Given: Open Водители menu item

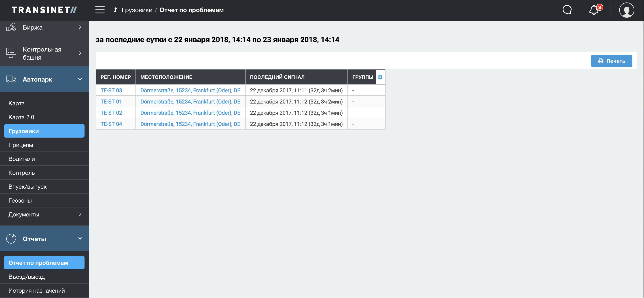Looking at the screenshot, I should (22, 159).
